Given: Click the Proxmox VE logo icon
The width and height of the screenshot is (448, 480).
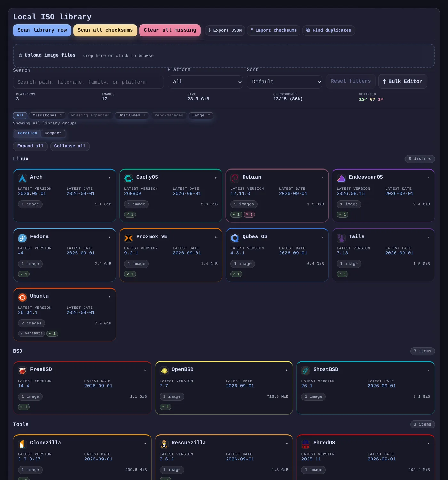Looking at the screenshot, I should (129, 238).
